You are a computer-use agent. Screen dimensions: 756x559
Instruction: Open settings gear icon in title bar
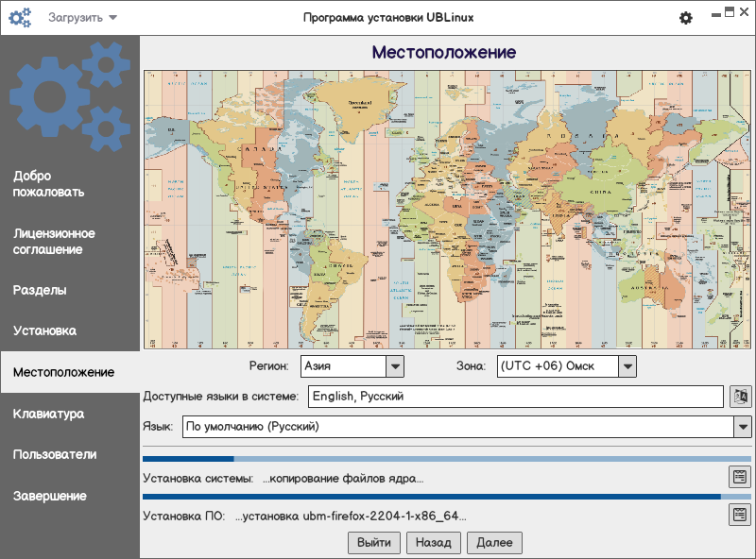686,18
